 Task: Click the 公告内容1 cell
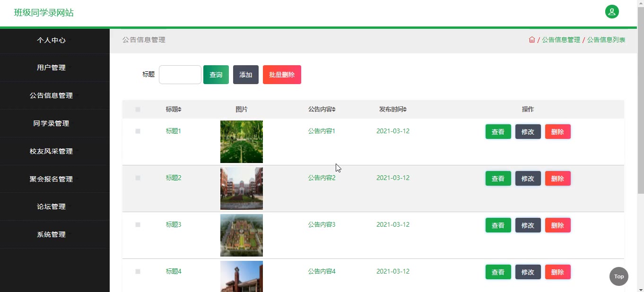pyautogui.click(x=322, y=131)
